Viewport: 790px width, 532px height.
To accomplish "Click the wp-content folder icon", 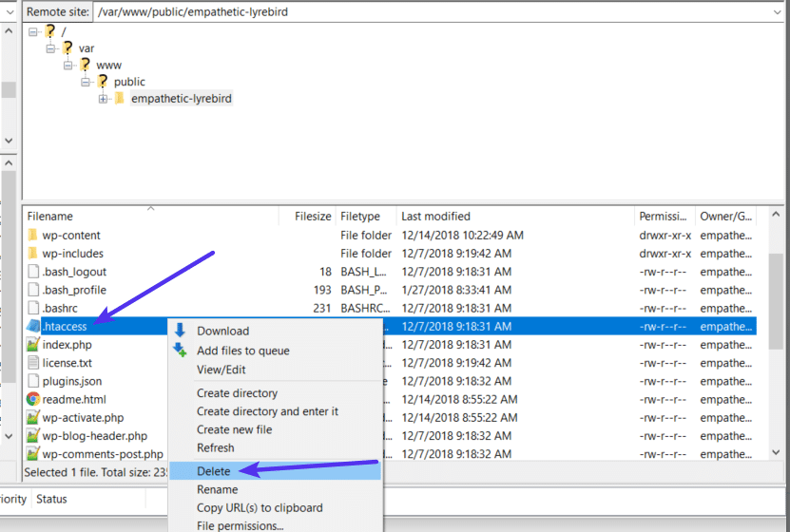I will [32, 236].
